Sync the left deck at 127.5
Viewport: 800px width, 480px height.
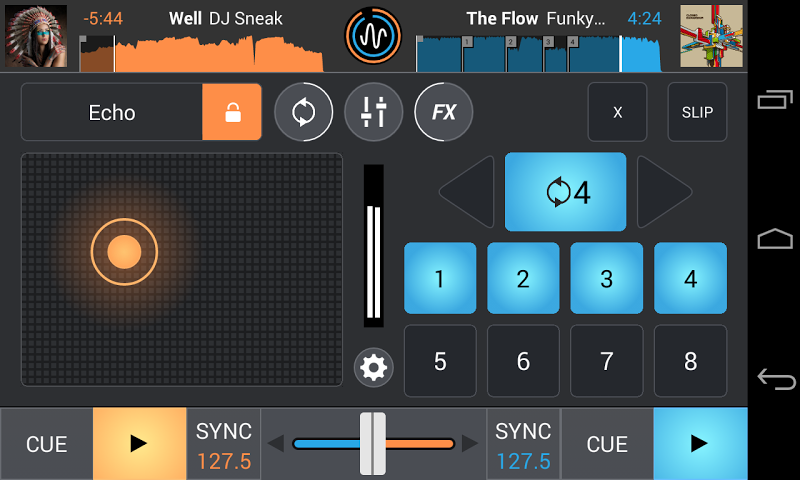(224, 445)
